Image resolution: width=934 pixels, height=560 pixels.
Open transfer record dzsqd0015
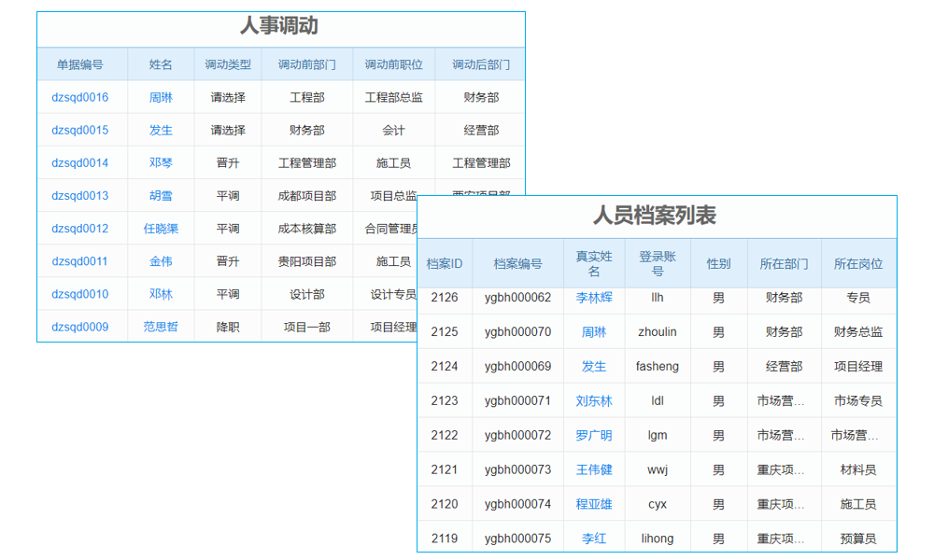click(81, 130)
